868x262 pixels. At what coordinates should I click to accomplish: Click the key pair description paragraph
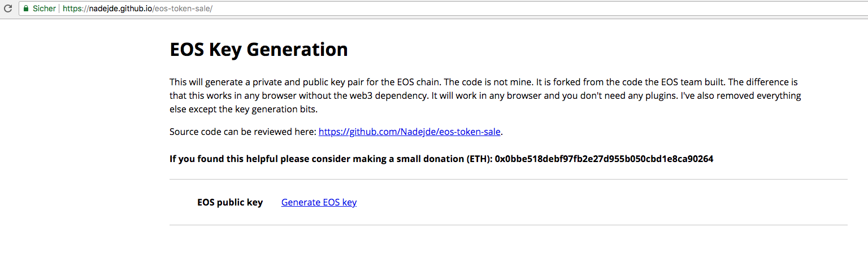click(485, 96)
